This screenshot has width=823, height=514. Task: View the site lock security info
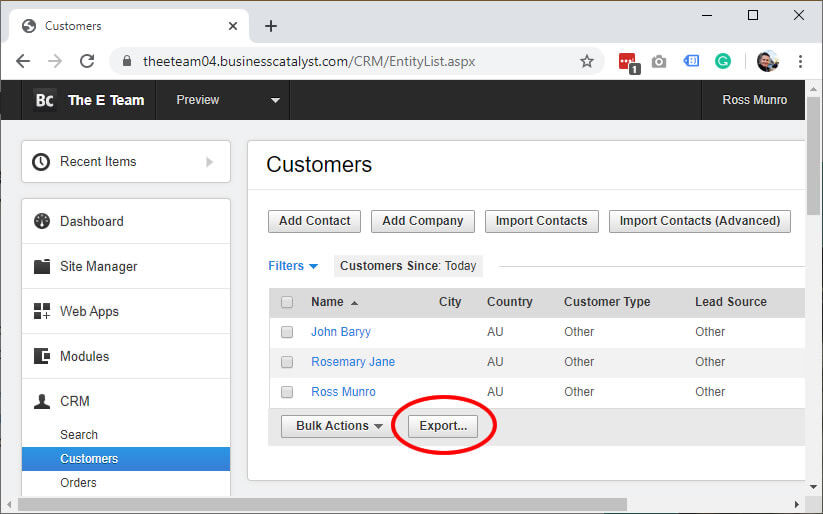pyautogui.click(x=126, y=61)
